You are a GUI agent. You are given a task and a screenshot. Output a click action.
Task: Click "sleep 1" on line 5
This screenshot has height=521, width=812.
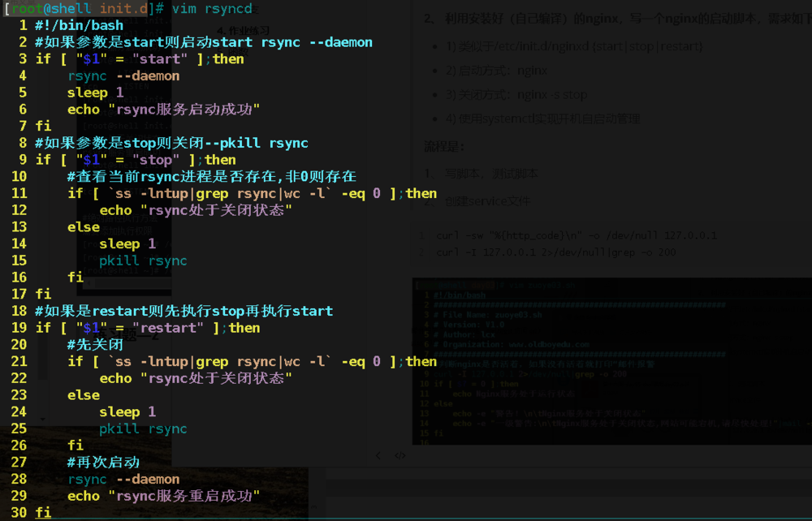pos(95,93)
